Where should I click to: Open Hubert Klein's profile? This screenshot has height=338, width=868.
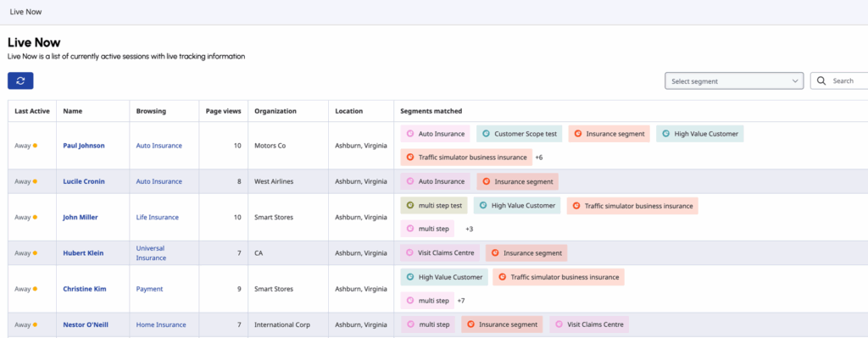(83, 252)
